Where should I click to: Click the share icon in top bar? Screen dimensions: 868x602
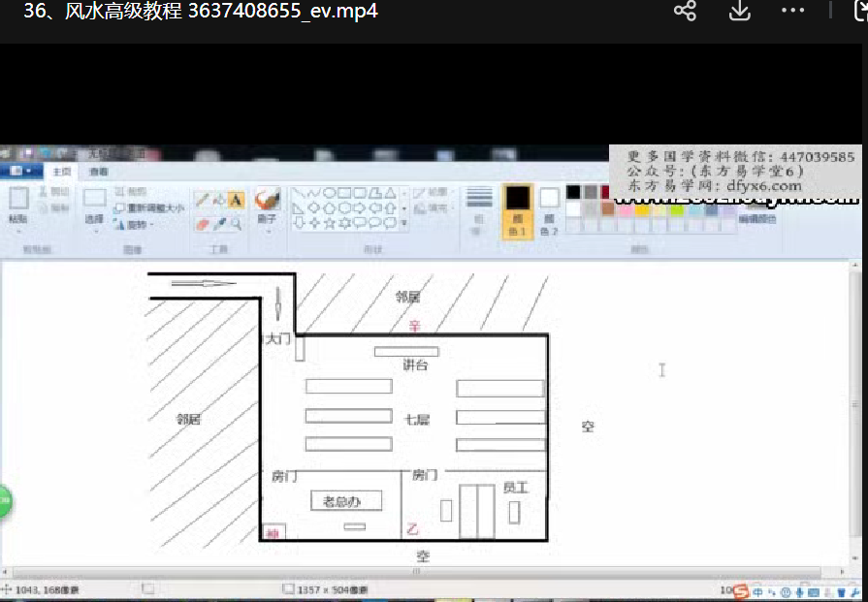685,12
